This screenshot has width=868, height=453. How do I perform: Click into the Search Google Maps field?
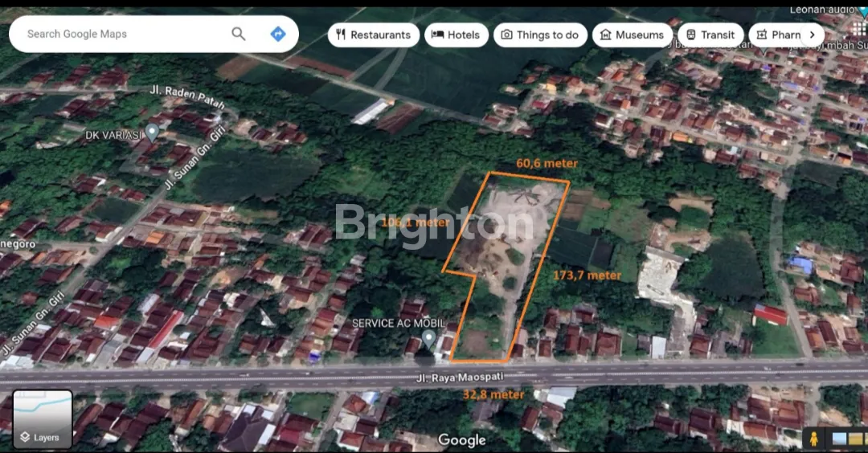point(121,34)
